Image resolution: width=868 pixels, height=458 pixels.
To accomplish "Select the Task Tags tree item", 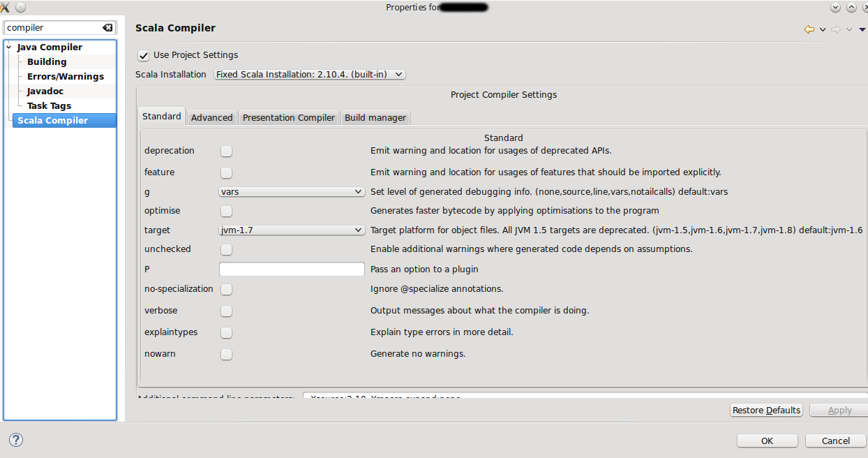I will (49, 106).
